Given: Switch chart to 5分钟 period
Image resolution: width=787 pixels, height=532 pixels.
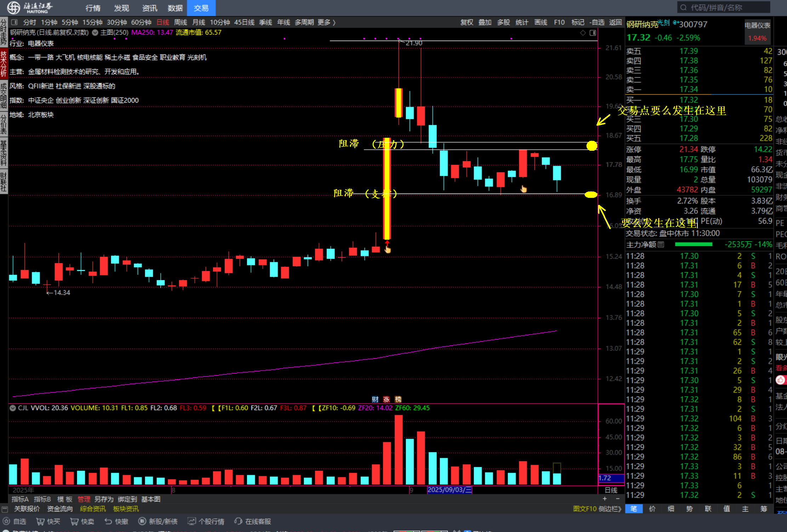Looking at the screenshot, I should pyautogui.click(x=70, y=22).
